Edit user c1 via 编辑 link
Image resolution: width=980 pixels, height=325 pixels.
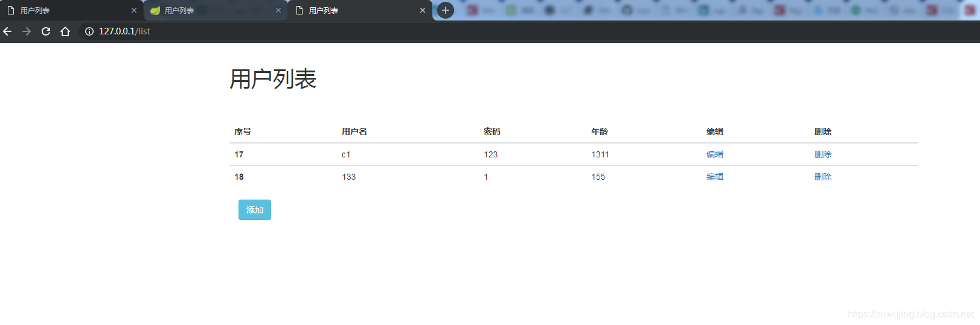coord(715,154)
